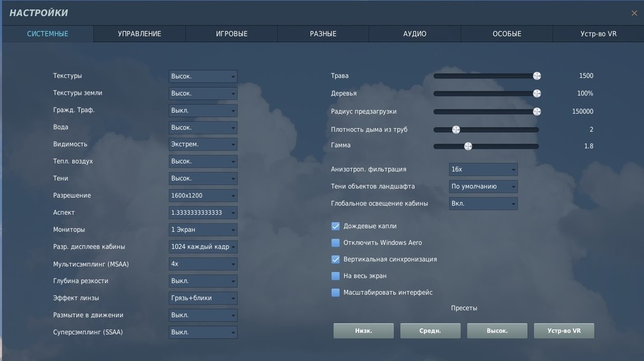Click the Гамма slider handle

[x=468, y=146]
